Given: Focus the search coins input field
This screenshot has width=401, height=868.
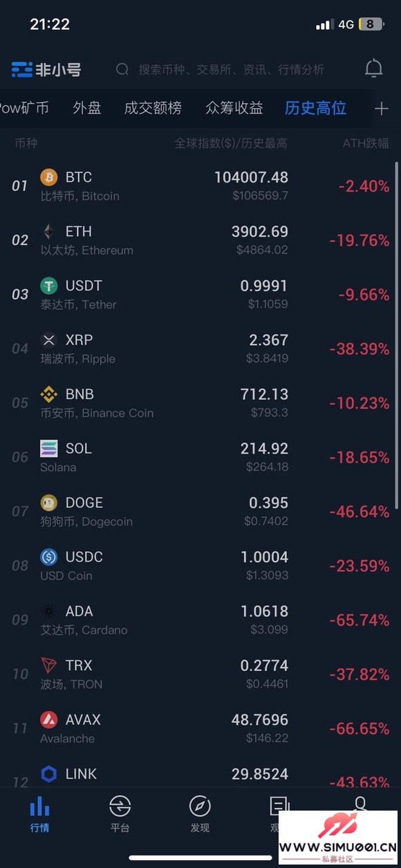Looking at the screenshot, I should click(x=232, y=69).
